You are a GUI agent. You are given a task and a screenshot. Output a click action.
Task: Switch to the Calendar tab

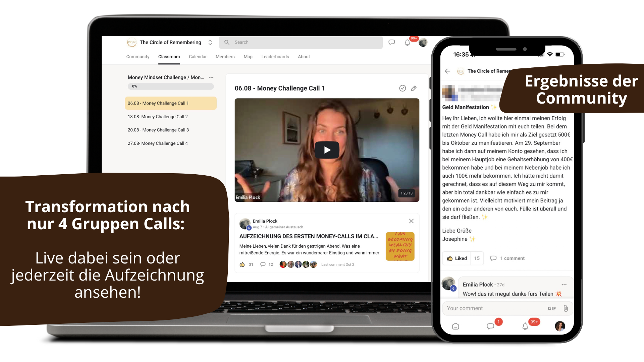click(x=198, y=57)
